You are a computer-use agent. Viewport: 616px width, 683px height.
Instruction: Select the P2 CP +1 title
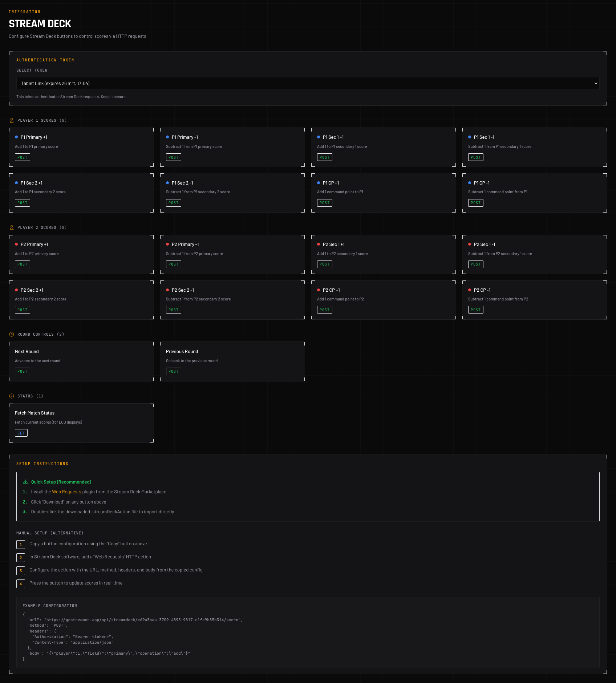click(x=332, y=290)
